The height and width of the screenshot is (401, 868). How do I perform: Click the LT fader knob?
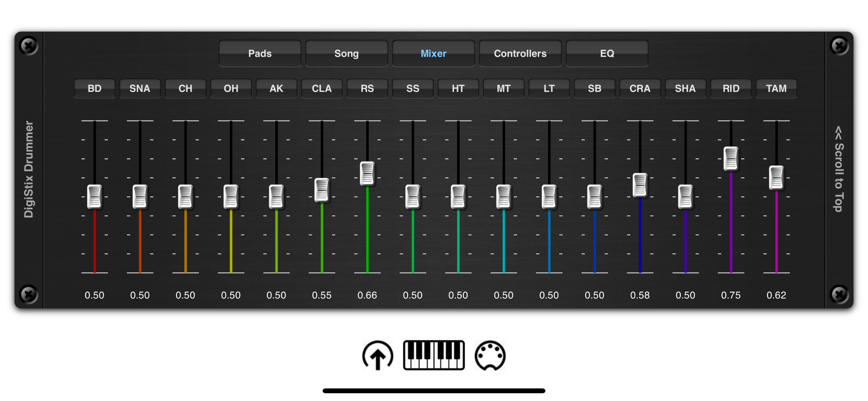(x=549, y=196)
